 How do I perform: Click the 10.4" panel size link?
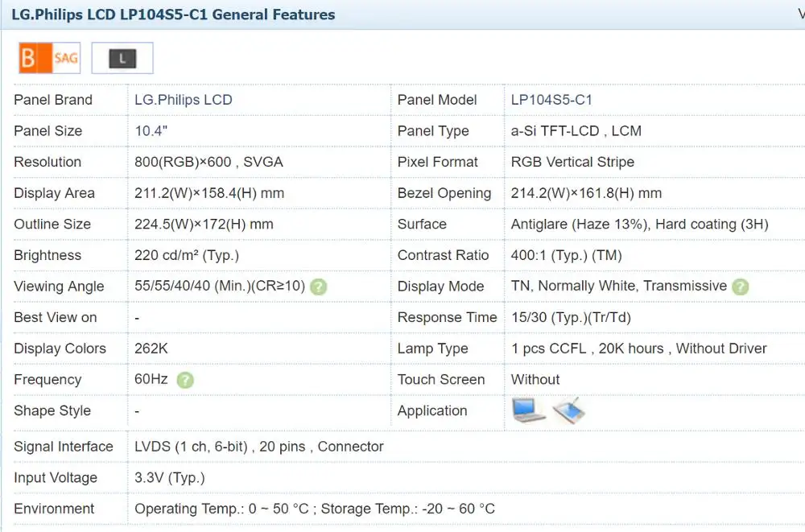151,131
